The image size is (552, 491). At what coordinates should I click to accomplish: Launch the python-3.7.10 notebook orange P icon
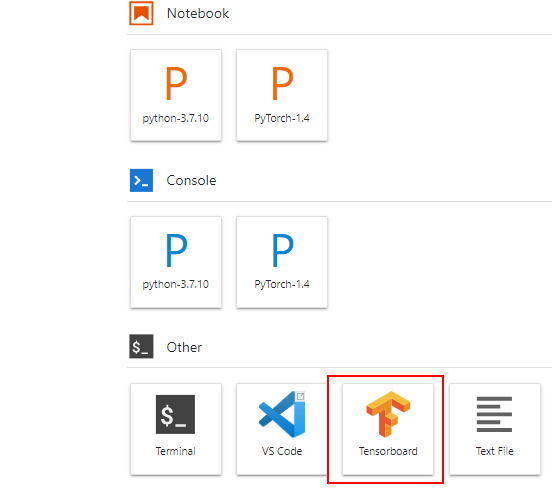(x=176, y=83)
